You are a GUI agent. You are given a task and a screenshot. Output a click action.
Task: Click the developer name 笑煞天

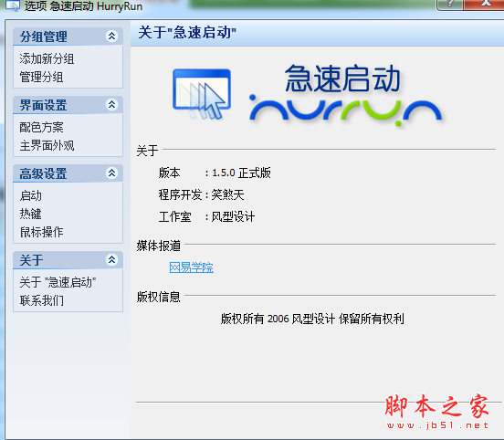(227, 194)
